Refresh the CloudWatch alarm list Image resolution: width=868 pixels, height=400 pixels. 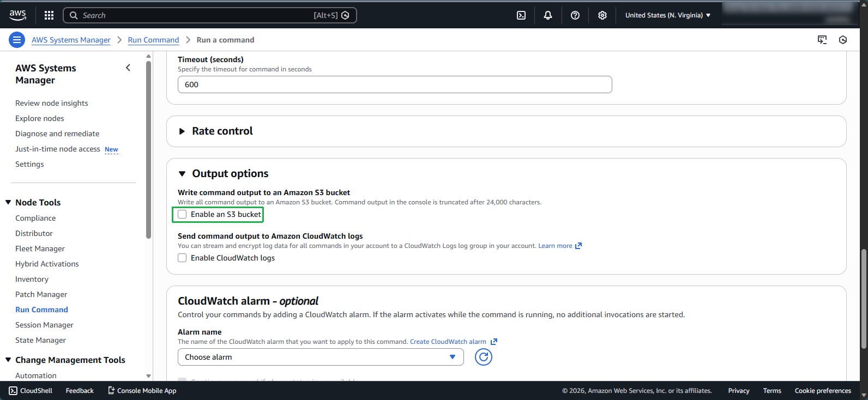point(484,357)
